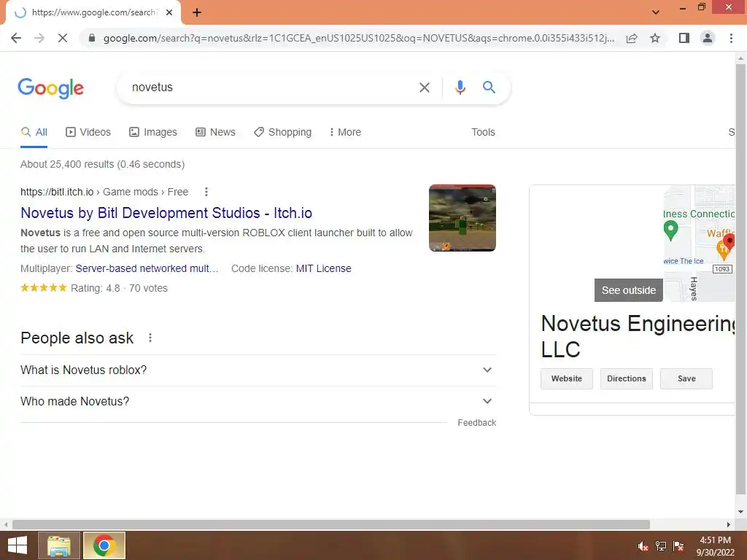This screenshot has width=747, height=560.
Task: Switch to the Images tab
Action: pyautogui.click(x=153, y=133)
